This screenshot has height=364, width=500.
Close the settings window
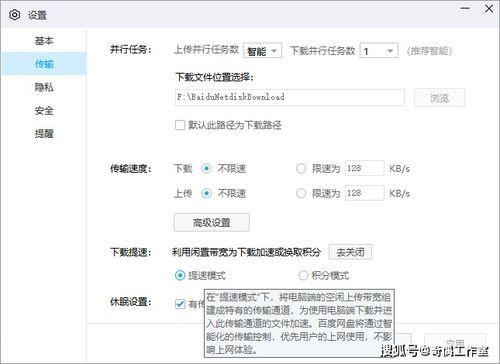point(489,9)
